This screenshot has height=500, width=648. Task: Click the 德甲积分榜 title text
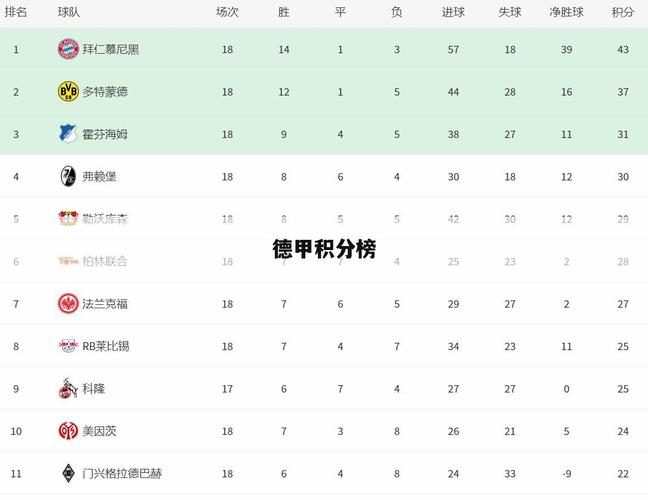tap(324, 249)
